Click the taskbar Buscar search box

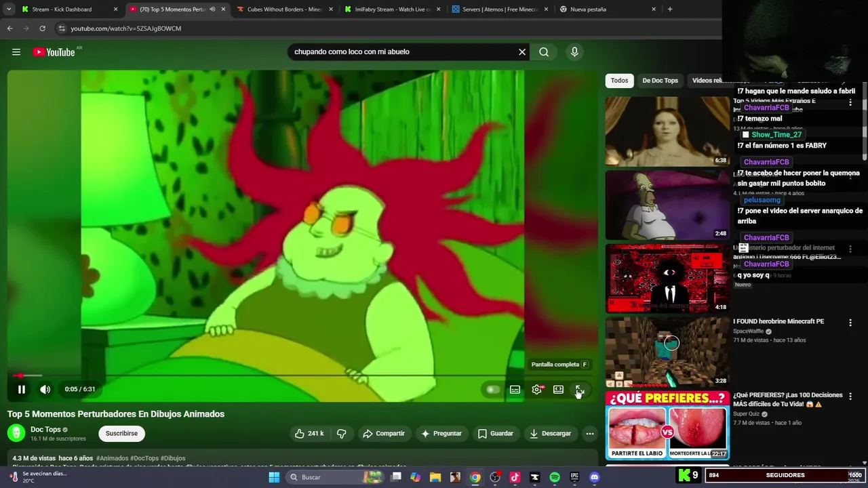336,477
